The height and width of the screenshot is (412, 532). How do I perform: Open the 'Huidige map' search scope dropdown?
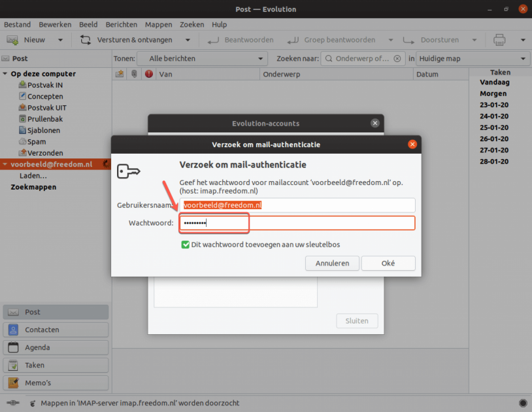[x=473, y=59]
